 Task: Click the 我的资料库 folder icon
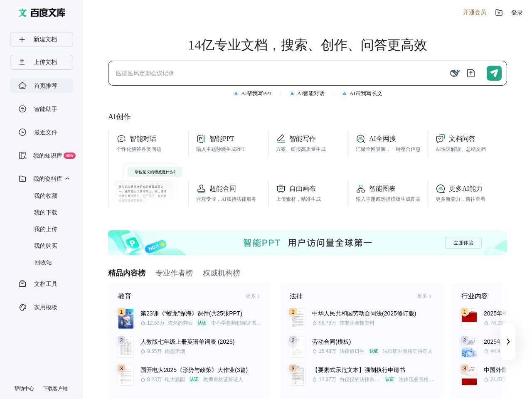(x=22, y=179)
